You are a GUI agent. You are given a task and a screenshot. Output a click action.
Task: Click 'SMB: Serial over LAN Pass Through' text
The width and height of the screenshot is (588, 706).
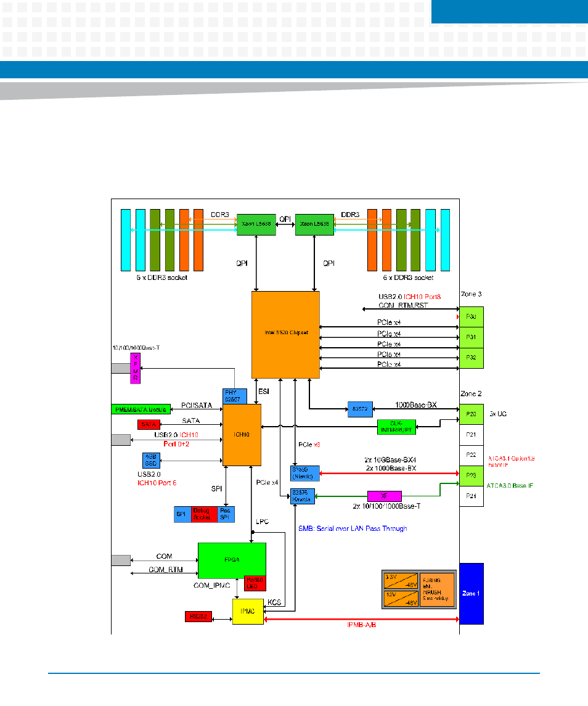(x=353, y=528)
